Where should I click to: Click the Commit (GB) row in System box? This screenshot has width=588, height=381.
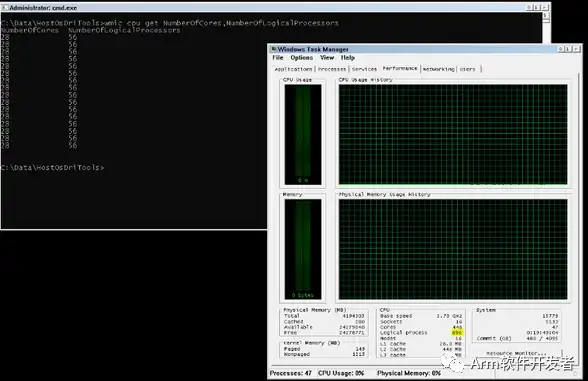(517, 338)
